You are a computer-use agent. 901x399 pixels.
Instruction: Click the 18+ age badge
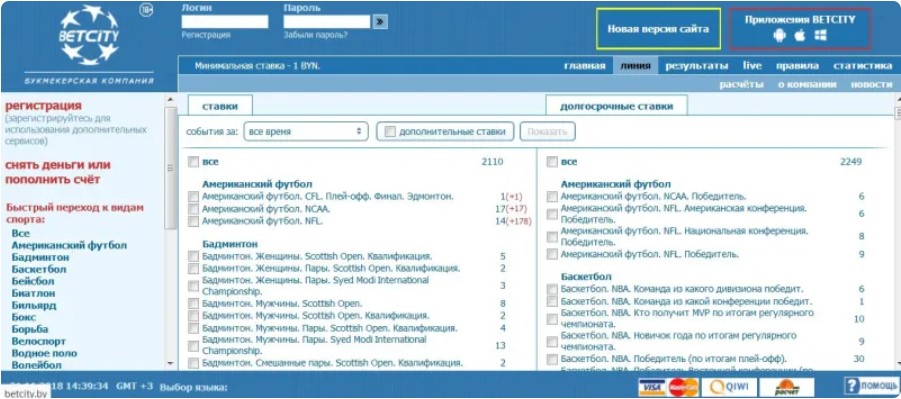click(146, 10)
